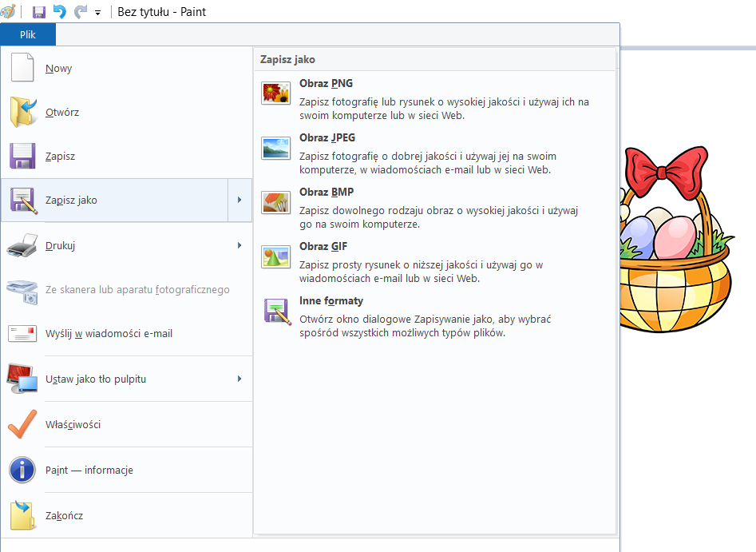Screen dimensions: 756x552
Task: Click the blue egg in the basket
Action: click(637, 236)
